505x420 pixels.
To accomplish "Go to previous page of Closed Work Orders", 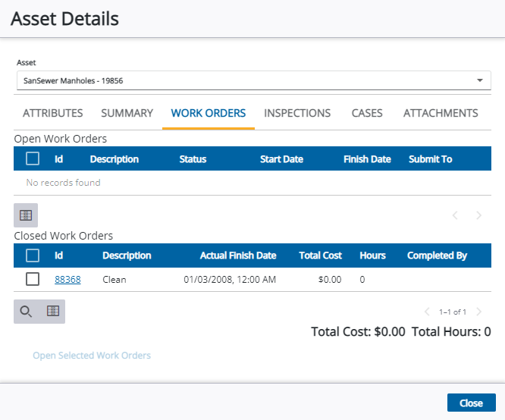I will [x=427, y=312].
